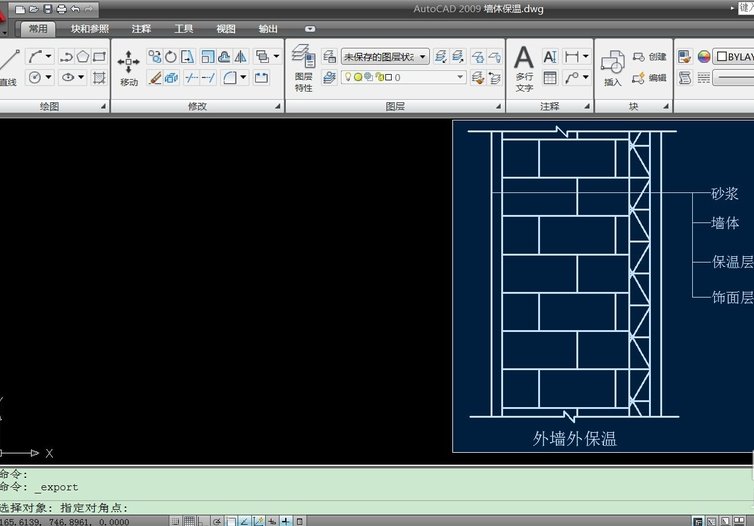The height and width of the screenshot is (526, 754).
Task: Insert a table from Annotation panel
Action: [550, 77]
